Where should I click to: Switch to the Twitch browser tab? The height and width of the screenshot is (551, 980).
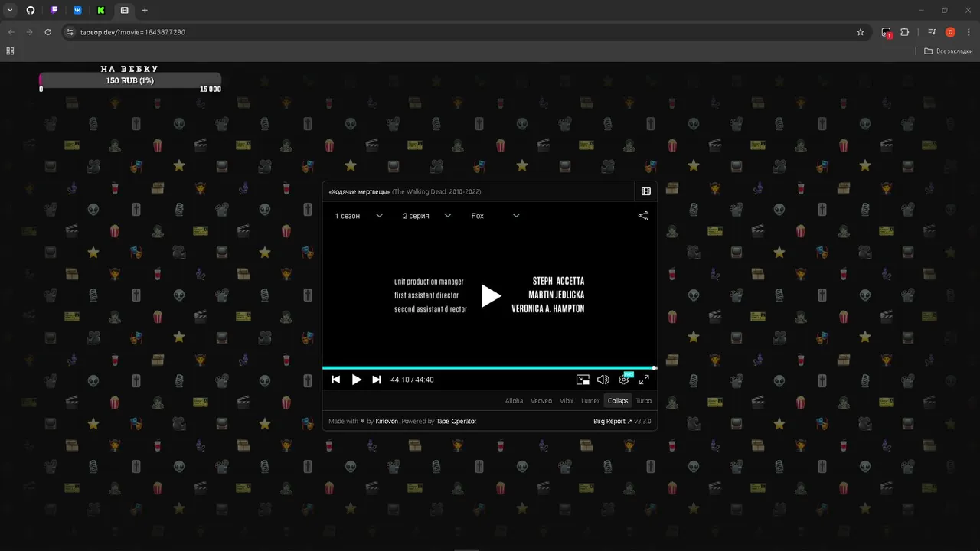(54, 10)
